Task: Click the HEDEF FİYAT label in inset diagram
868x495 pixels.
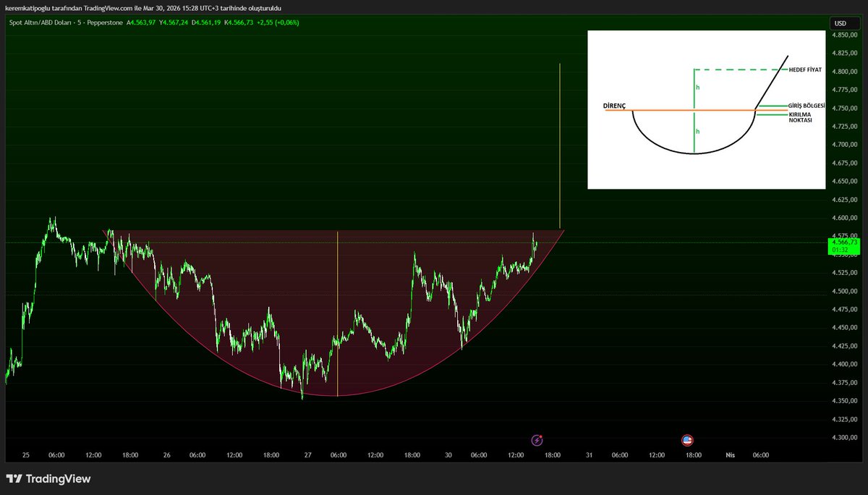Action: click(805, 69)
